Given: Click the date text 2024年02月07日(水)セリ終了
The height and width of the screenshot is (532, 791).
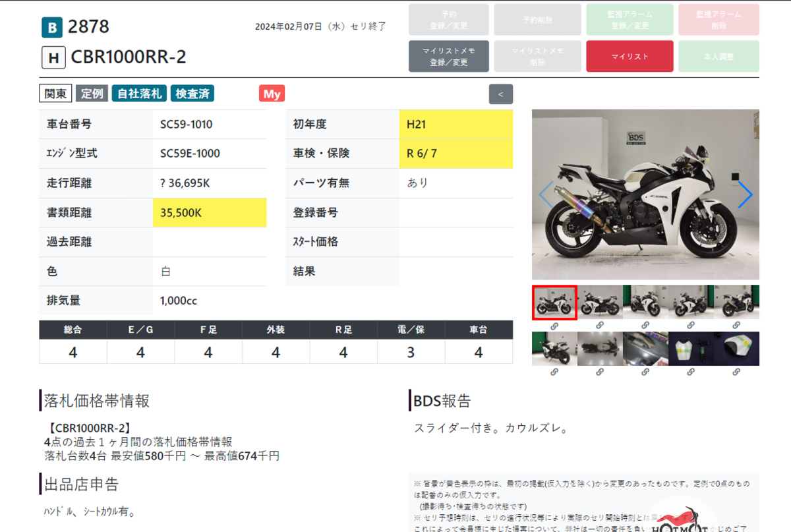Looking at the screenshot, I should coord(320,27).
